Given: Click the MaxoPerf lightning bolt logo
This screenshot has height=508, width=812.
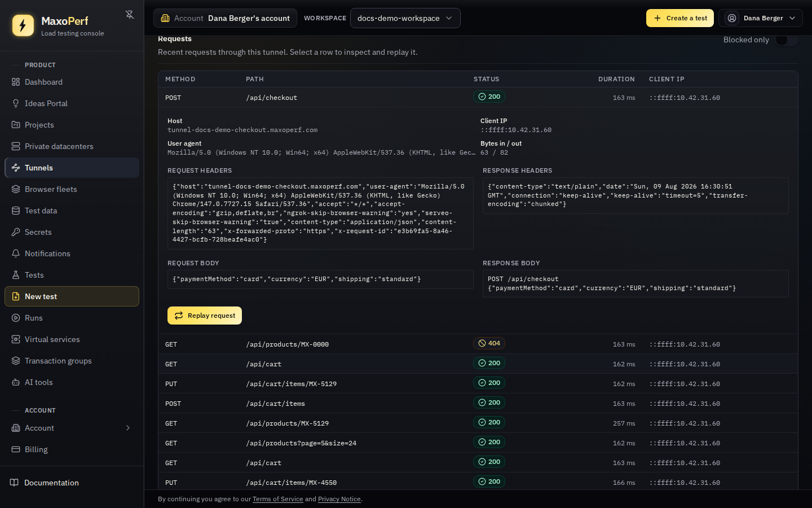Looking at the screenshot, I should click(23, 25).
